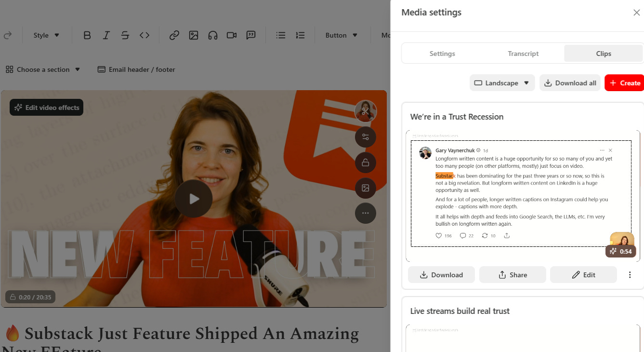Edit the Trust Recession clip
644x352 pixels.
coord(583,275)
